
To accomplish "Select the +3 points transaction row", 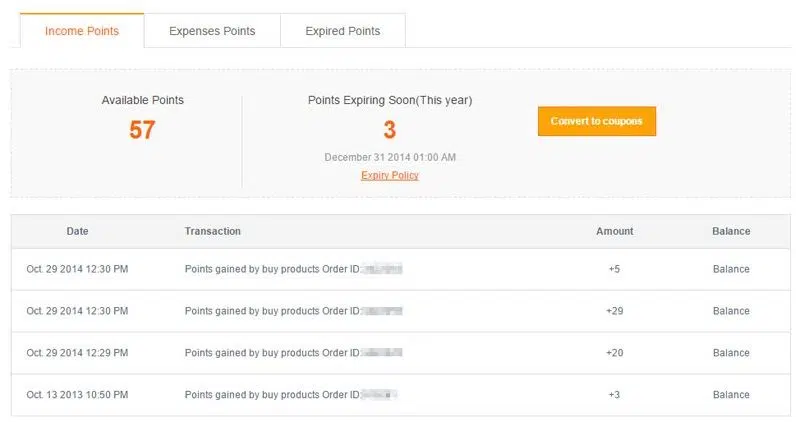I will (x=401, y=395).
